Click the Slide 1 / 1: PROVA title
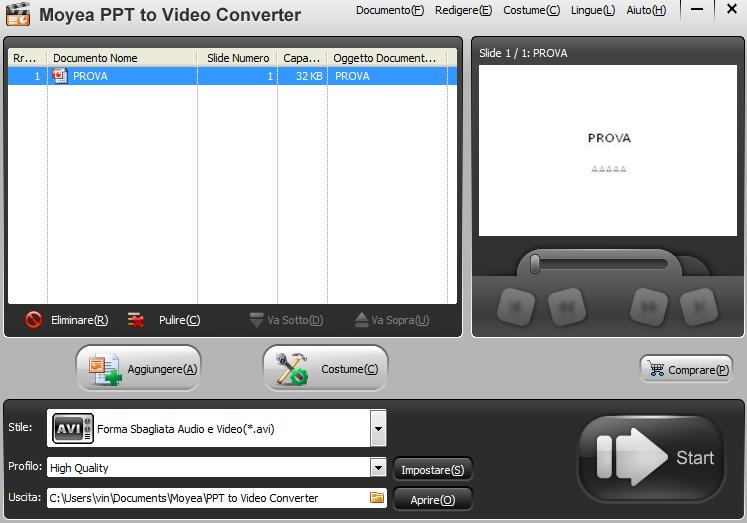Image resolution: width=747 pixels, height=523 pixels. click(x=523, y=53)
